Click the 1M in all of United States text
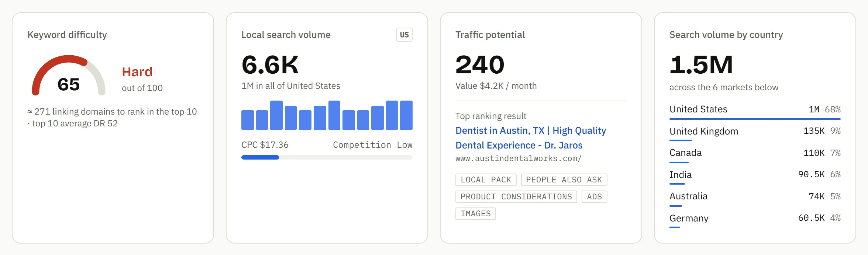 [x=290, y=86]
